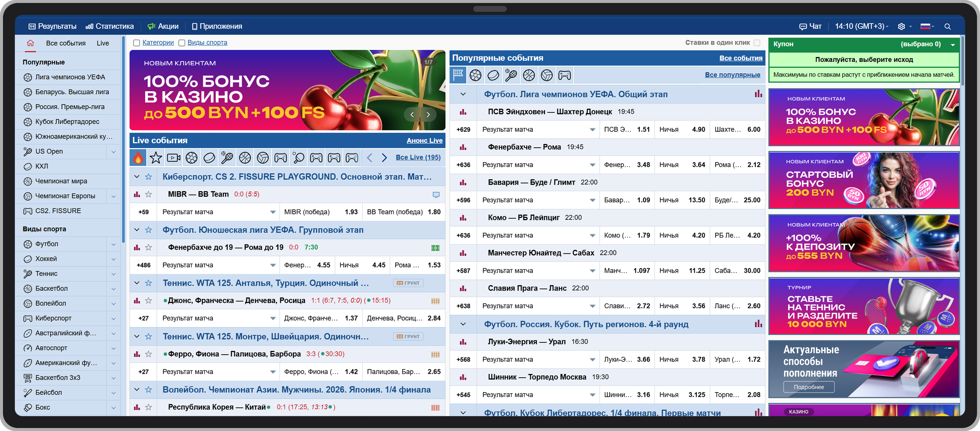Screen dimensions: 980x431
Task: Open statistics icon for ПСВ Эйндховен — Шахтер Донецк
Action: coord(463,112)
